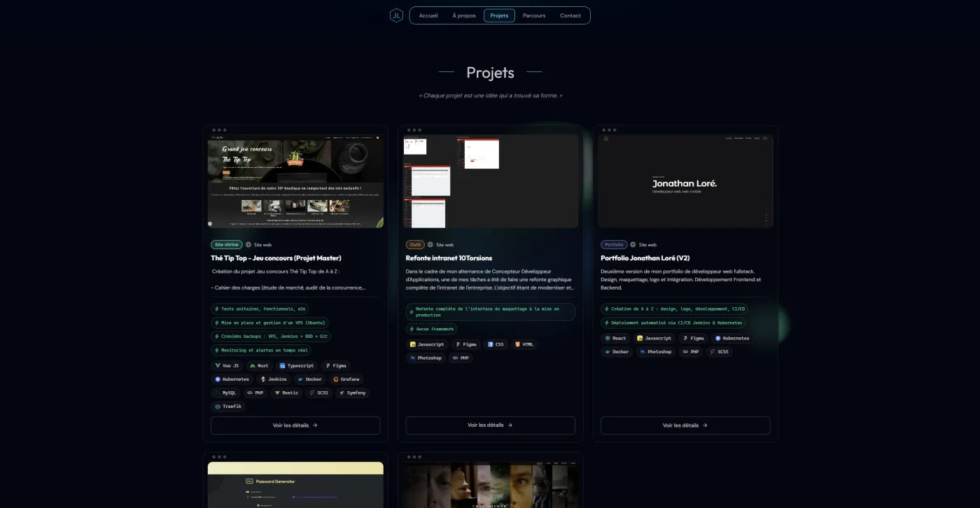The width and height of the screenshot is (980, 508).
Task: Click the Jenkins tech tag
Action: (x=273, y=379)
